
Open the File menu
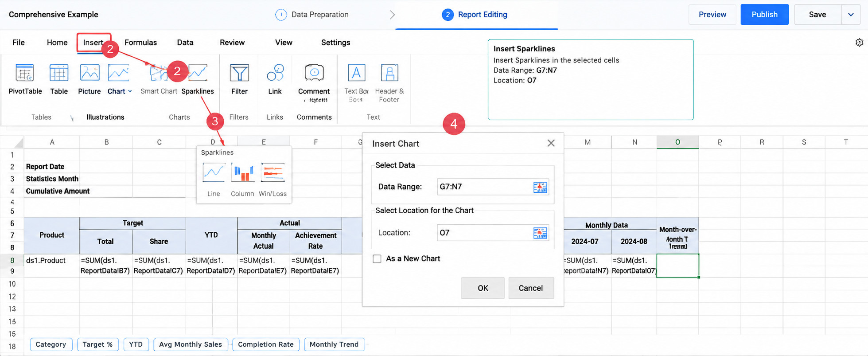pyautogui.click(x=19, y=43)
